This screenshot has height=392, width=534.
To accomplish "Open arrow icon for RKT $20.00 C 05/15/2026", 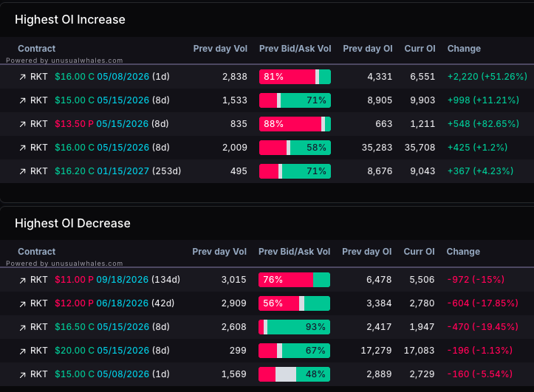I will point(22,351).
